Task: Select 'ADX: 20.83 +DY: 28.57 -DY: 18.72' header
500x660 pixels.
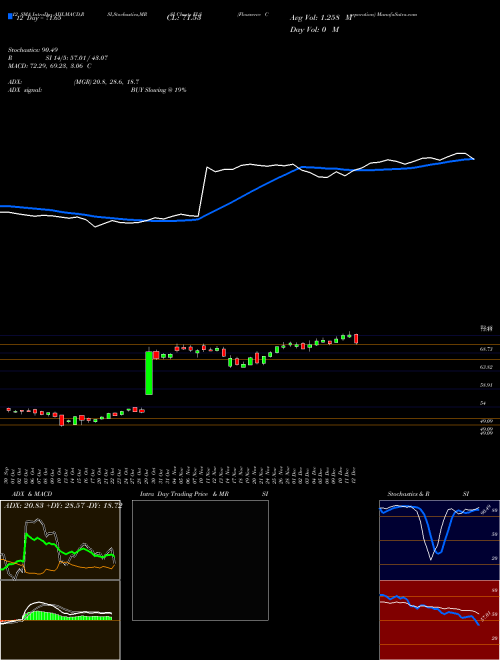Action: coord(63,506)
